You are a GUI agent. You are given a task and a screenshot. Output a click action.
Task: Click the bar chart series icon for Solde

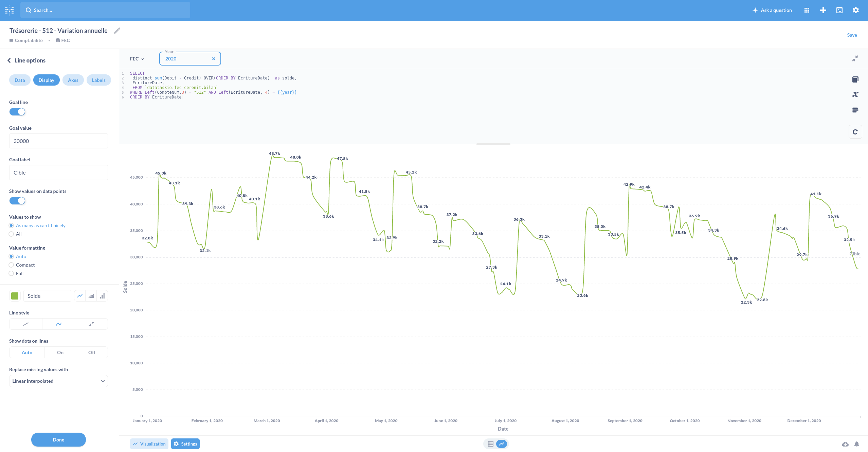103,296
